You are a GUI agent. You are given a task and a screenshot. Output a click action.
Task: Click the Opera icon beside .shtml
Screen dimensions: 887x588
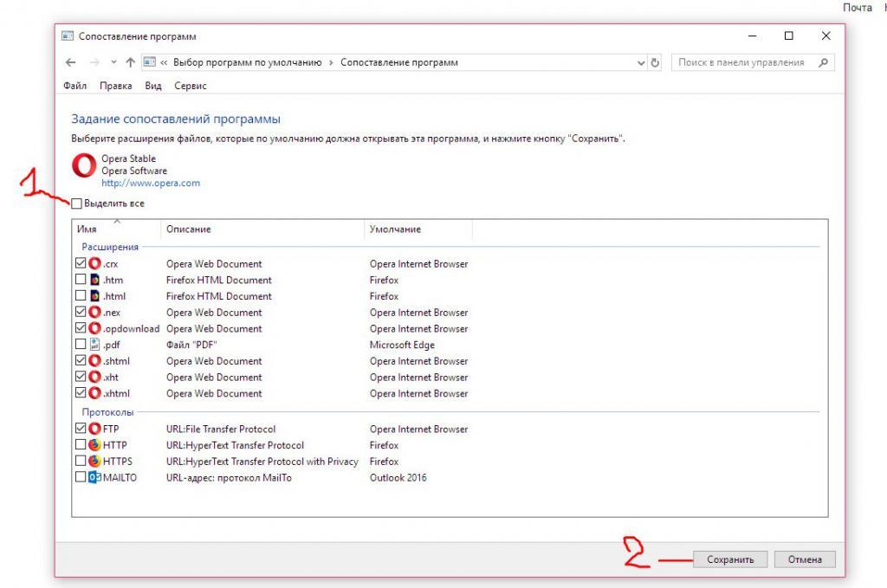[x=95, y=361]
